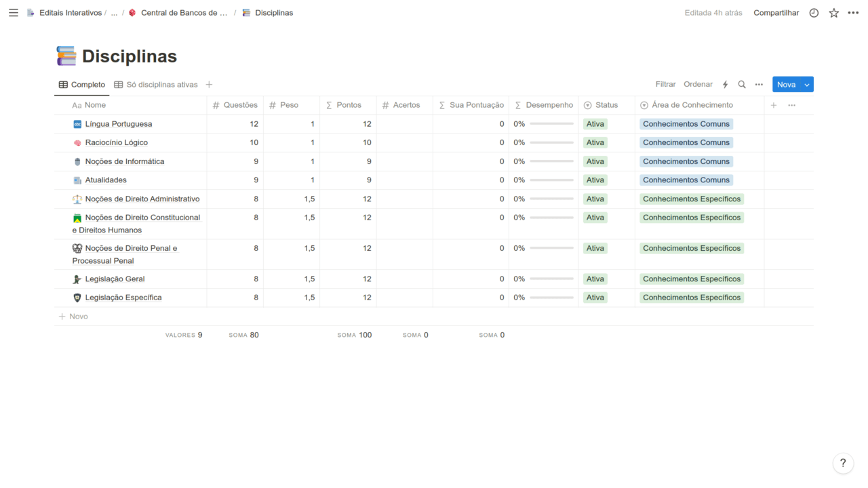Open the sidebar hamburger menu
This screenshot has width=868, height=488.
pyautogui.click(x=14, y=13)
